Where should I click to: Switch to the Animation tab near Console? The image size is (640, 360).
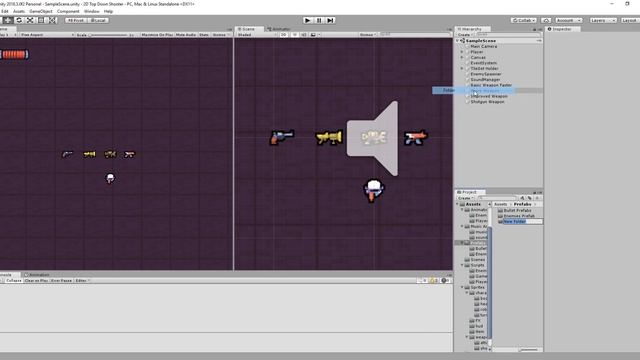pos(37,275)
